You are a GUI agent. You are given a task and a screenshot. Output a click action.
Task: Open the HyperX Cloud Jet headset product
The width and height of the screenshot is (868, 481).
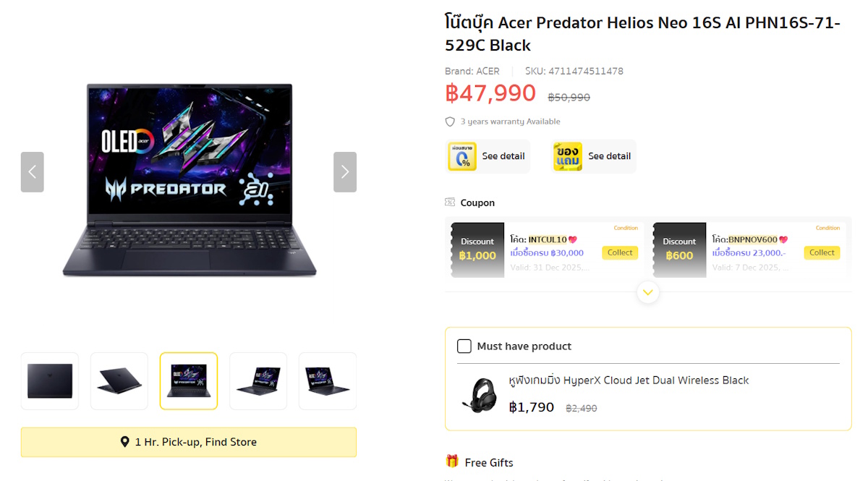point(629,380)
